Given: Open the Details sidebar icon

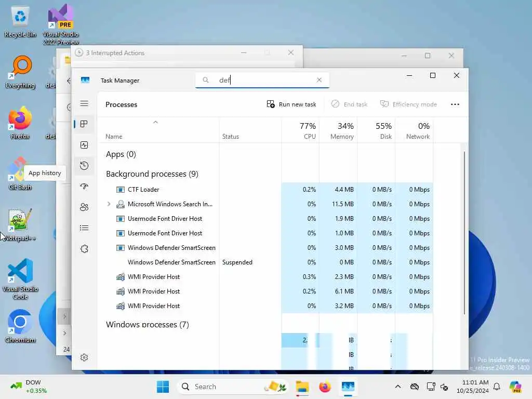Looking at the screenshot, I should (84, 228).
